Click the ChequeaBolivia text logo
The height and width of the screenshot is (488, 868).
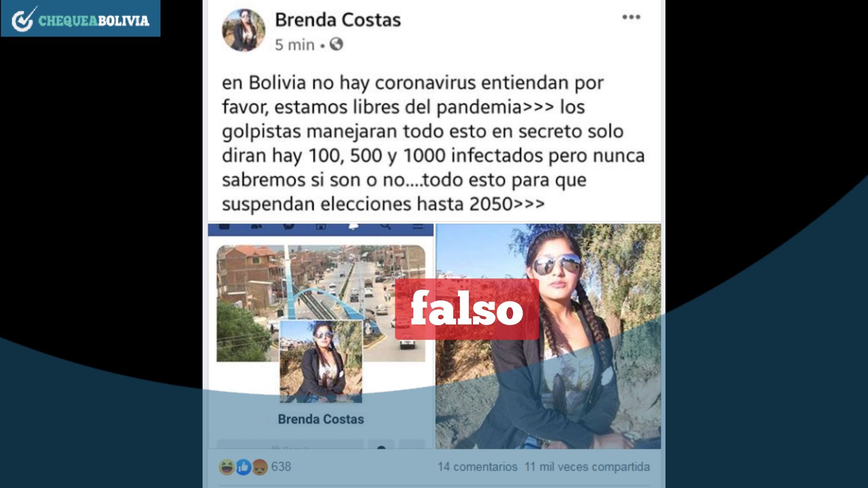[94, 20]
